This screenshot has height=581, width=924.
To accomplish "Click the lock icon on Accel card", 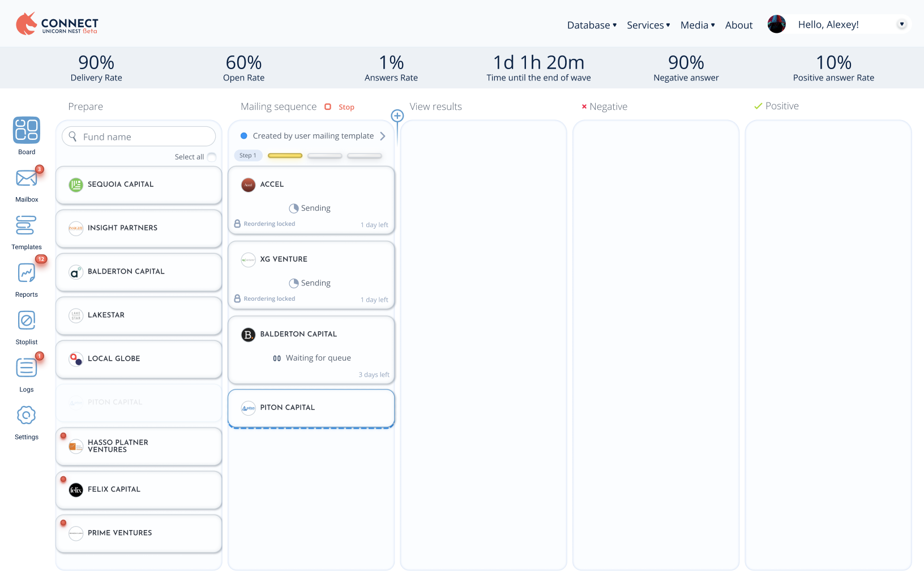I will pos(238,224).
